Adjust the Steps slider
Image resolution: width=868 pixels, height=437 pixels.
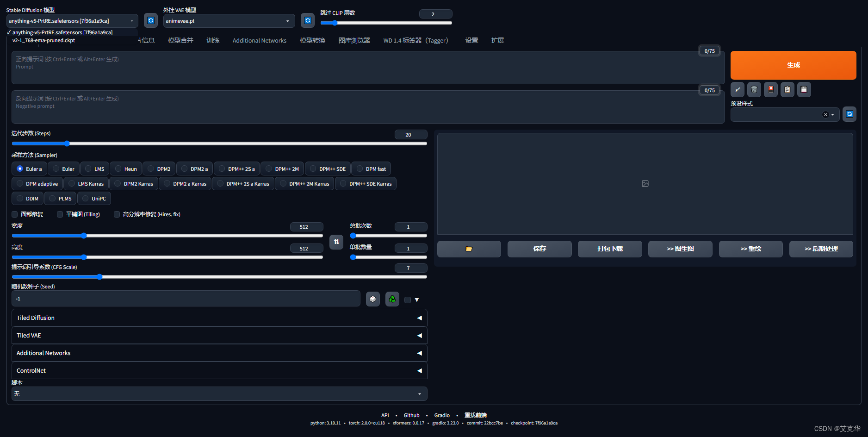point(219,144)
